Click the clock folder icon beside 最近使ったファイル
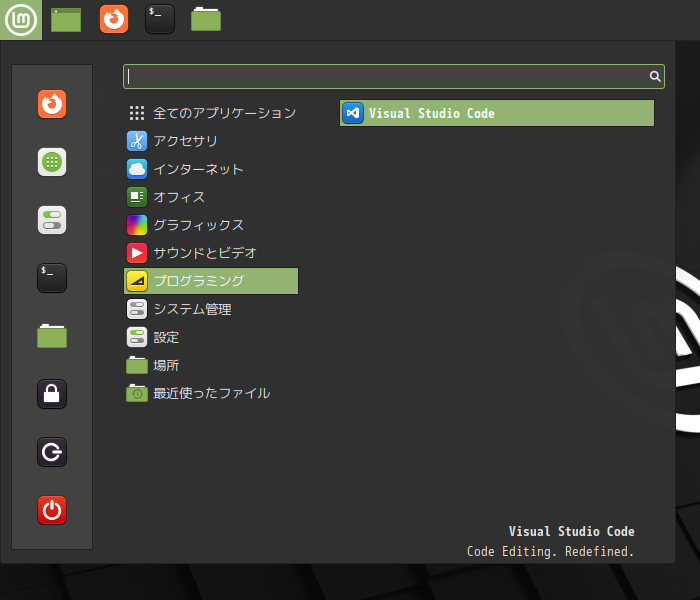 click(137, 393)
